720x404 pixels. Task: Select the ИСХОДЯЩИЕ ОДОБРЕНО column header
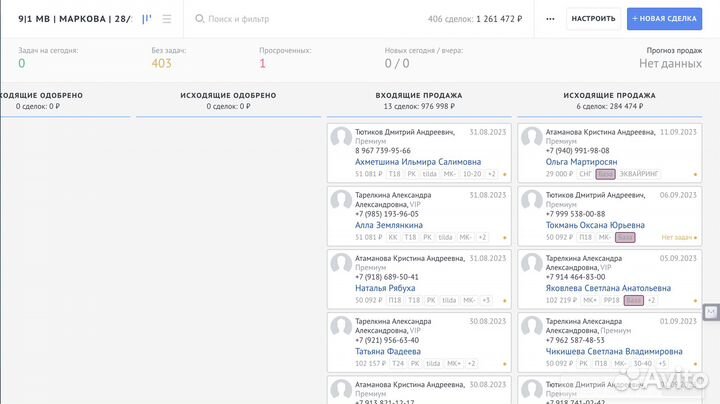pos(228,95)
